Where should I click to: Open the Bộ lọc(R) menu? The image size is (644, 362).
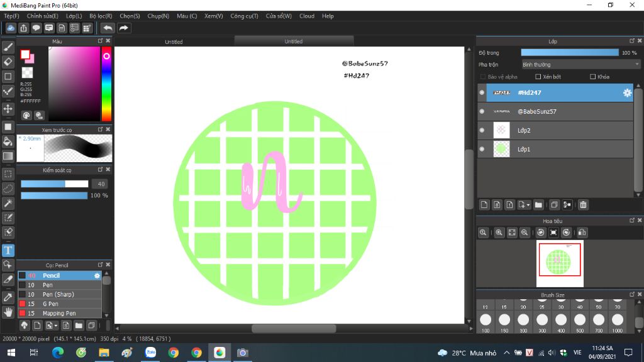(x=101, y=16)
